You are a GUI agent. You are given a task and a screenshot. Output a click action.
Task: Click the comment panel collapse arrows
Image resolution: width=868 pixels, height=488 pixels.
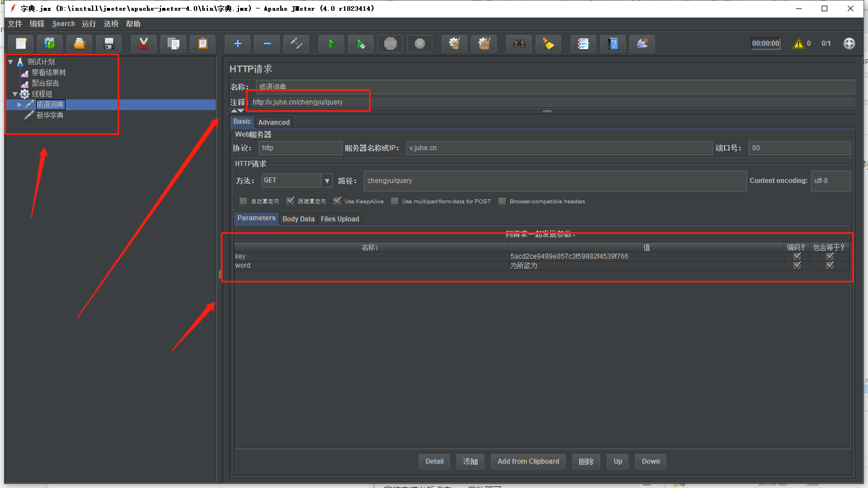pyautogui.click(x=237, y=111)
